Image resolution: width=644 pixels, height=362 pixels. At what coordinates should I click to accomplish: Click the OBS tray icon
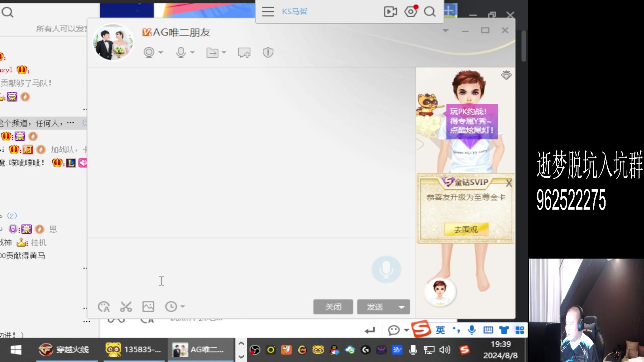pyautogui.click(x=255, y=350)
